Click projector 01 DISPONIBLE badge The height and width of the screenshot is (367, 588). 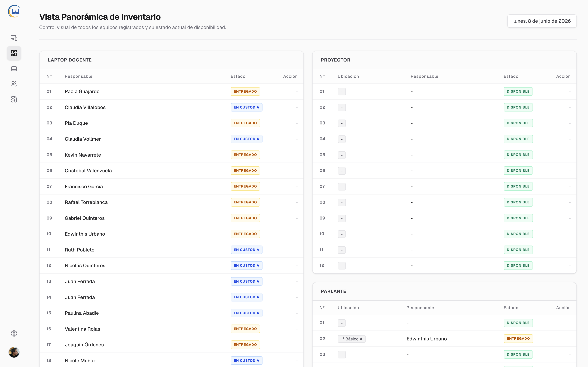[518, 92]
